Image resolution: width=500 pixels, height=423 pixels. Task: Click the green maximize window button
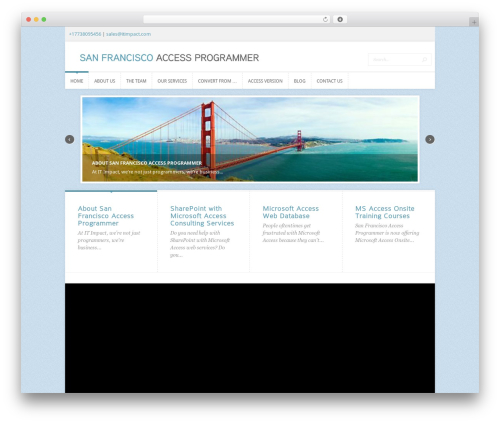point(44,19)
